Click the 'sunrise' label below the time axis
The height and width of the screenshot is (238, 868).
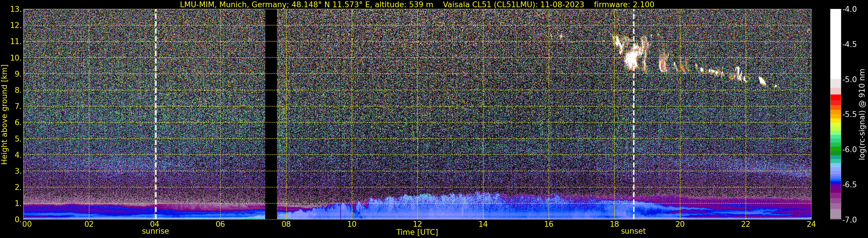coord(155,231)
